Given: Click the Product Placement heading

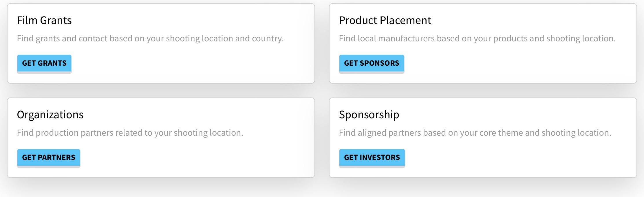Looking at the screenshot, I should [385, 21].
